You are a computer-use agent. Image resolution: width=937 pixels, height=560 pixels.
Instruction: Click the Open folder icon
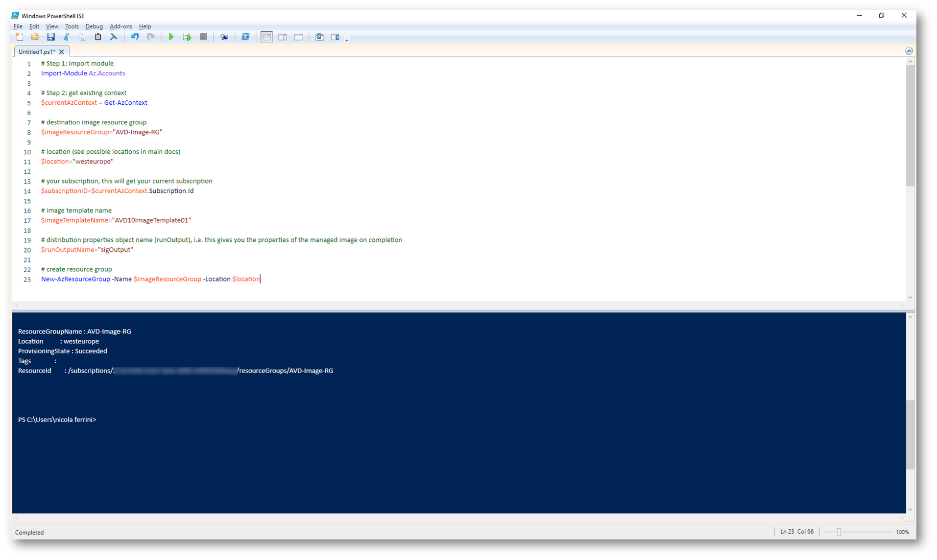tap(35, 37)
